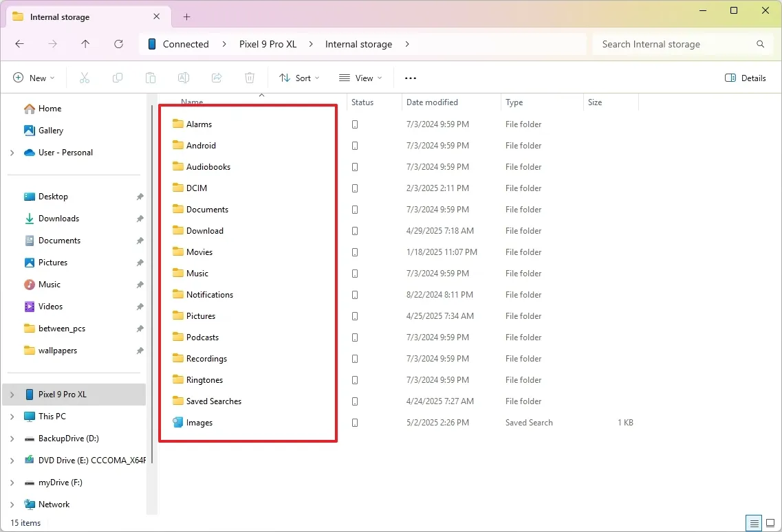
Task: Click the Paste icon in the toolbar
Action: 151,78
